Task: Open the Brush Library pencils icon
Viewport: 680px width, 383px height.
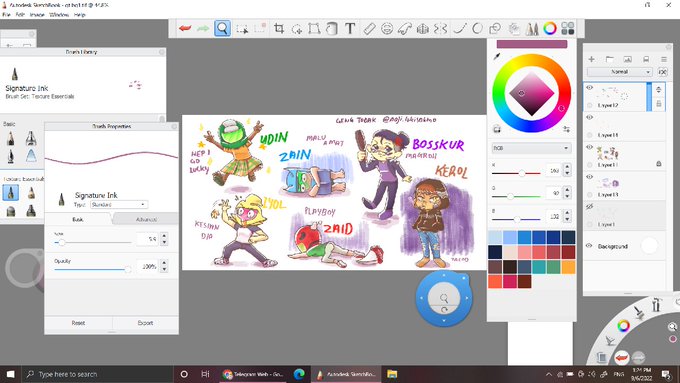Action: click(532, 29)
